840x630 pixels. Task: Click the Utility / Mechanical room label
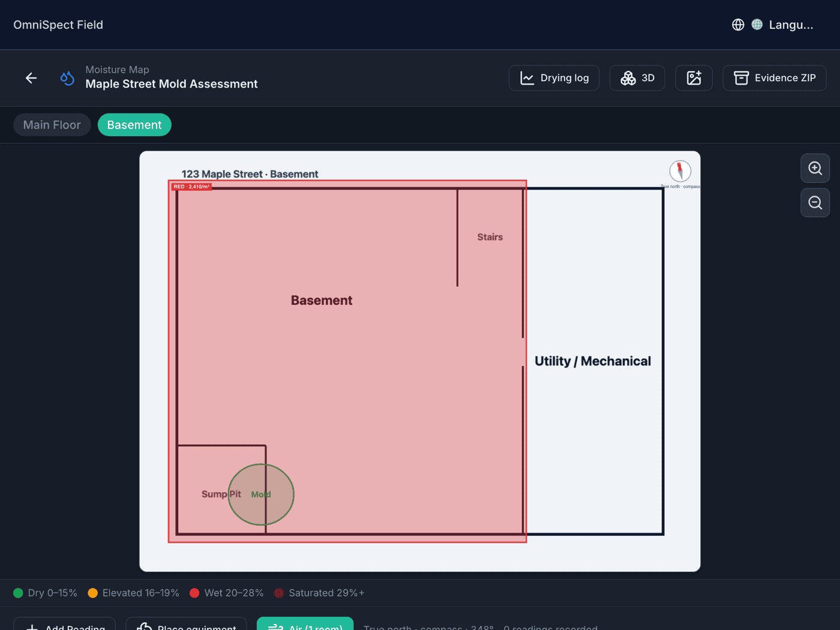593,361
